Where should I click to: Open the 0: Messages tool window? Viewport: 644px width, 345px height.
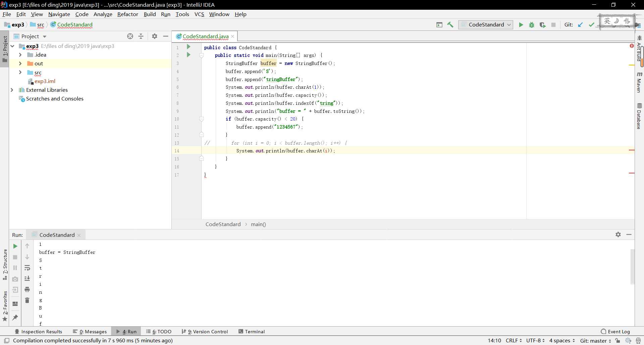tap(90, 332)
